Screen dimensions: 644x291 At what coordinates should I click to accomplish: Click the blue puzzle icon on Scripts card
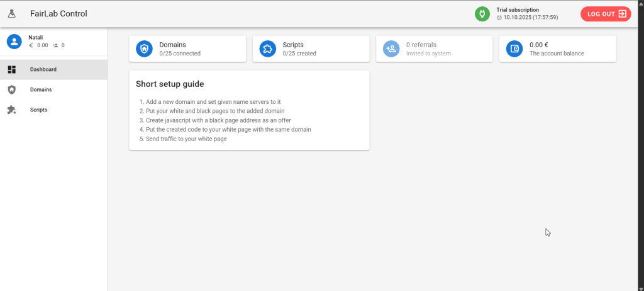coord(267,48)
